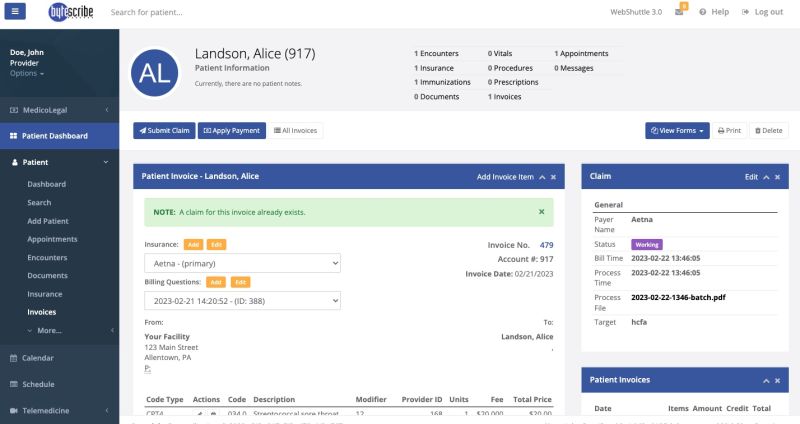Dismiss the green claim exists note
800x424 pixels.
(x=542, y=212)
